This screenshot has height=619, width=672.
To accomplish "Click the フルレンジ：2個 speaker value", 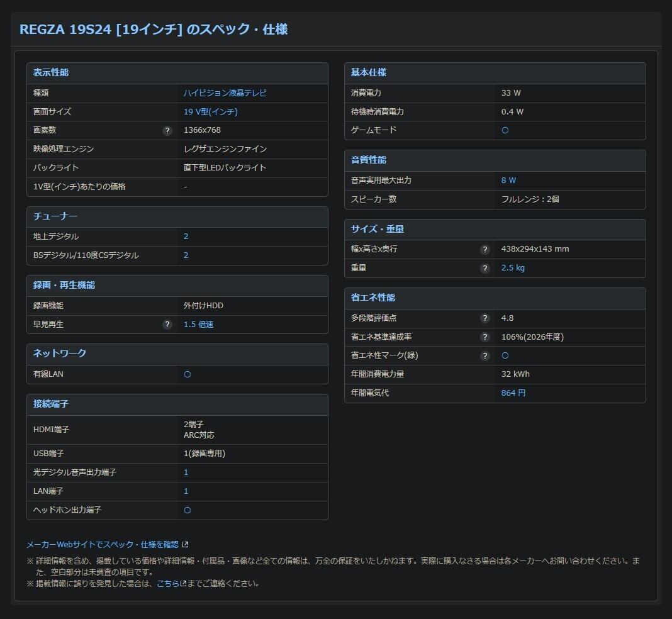I will 530,199.
